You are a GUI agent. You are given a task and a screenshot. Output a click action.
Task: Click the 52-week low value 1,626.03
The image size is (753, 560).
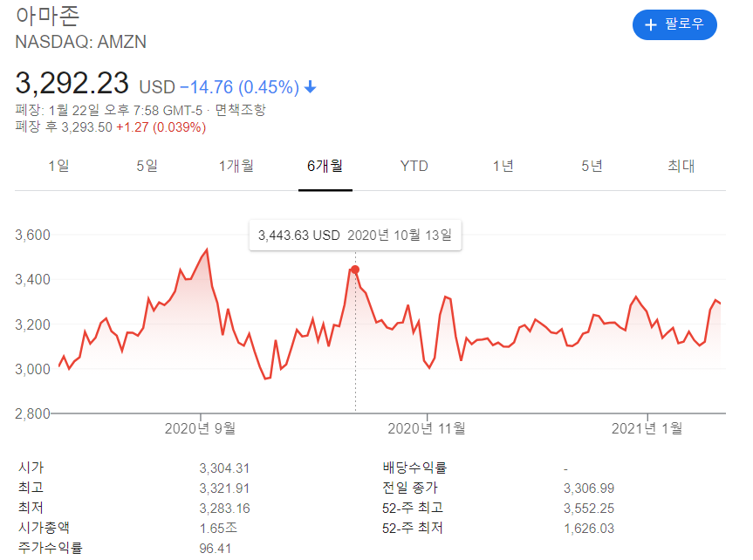pyautogui.click(x=589, y=529)
